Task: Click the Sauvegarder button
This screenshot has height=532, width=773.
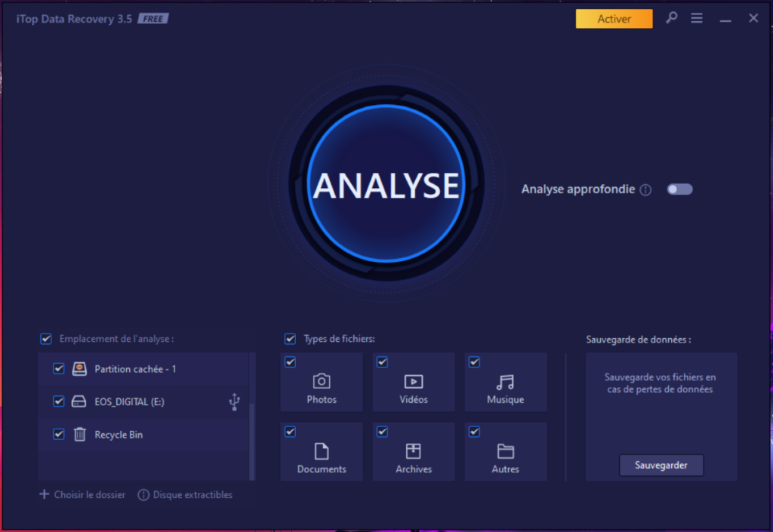Action: [661, 465]
